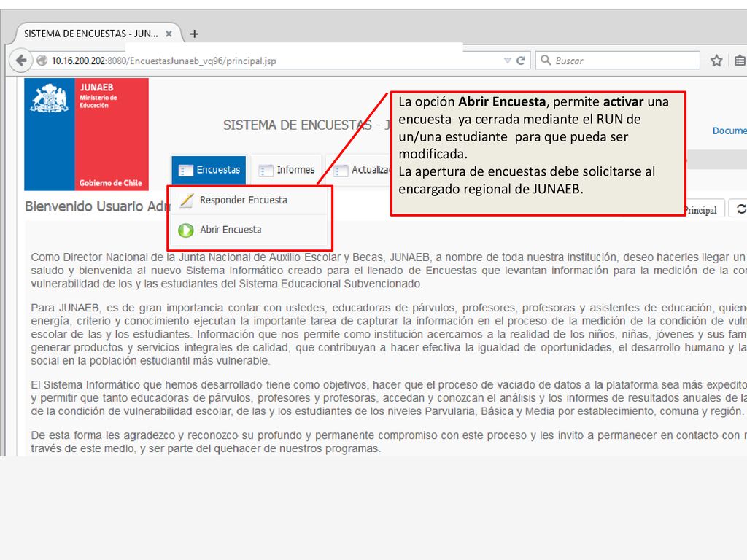Open the Informes menu
This screenshot has height=560, width=747.
(x=286, y=170)
